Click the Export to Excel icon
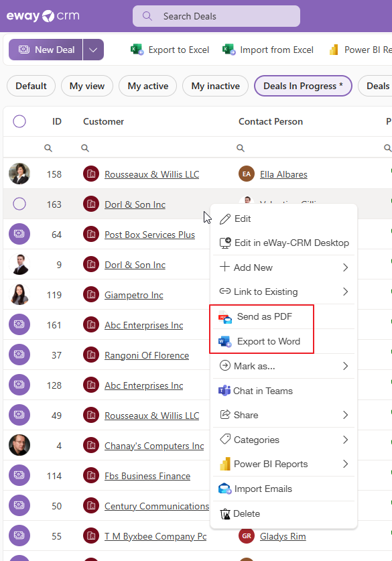392x561 pixels. point(137,50)
